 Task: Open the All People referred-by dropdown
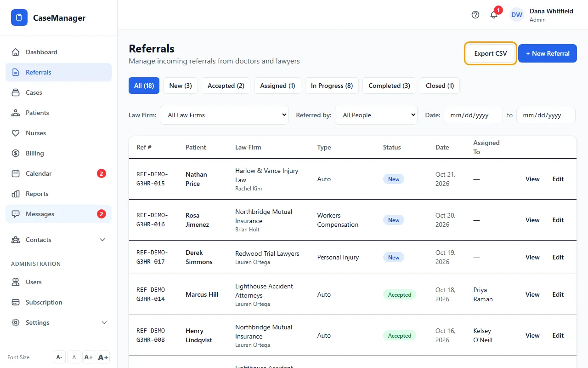pyautogui.click(x=376, y=115)
